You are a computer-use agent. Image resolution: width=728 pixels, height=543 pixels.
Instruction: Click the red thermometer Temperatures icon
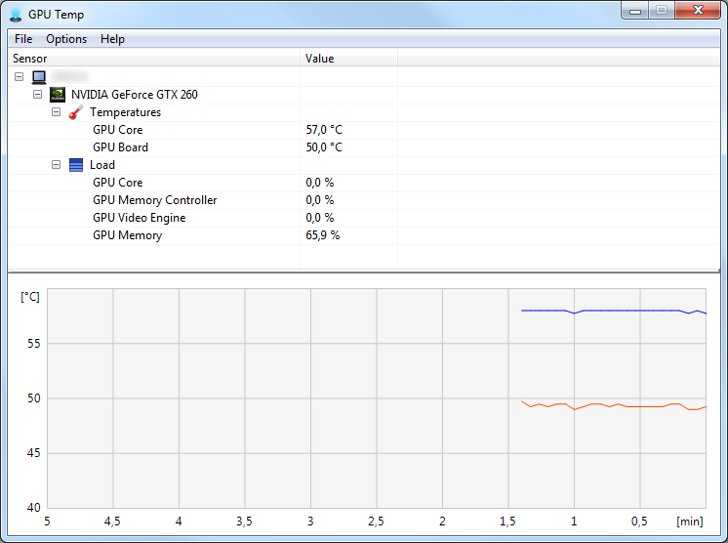coord(76,112)
